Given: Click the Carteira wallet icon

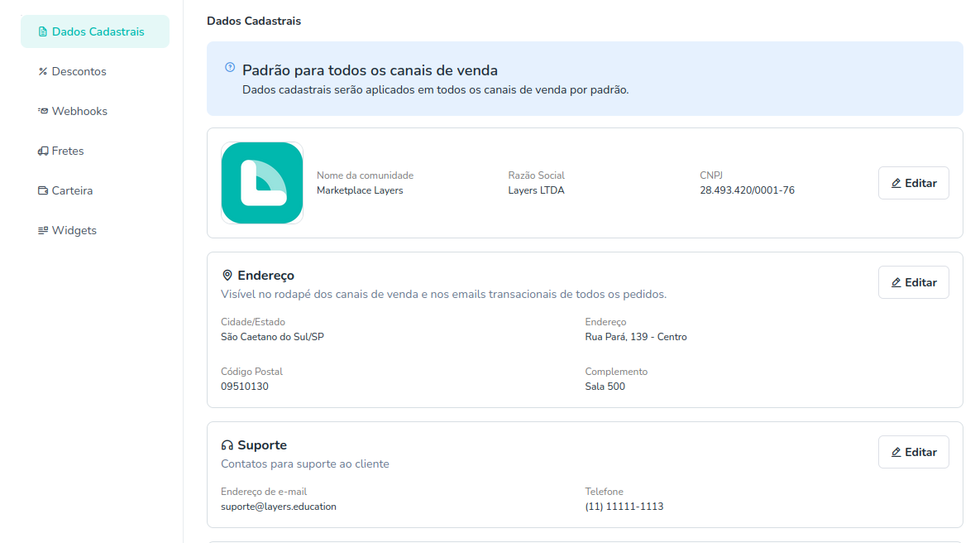Looking at the screenshot, I should pyautogui.click(x=41, y=190).
